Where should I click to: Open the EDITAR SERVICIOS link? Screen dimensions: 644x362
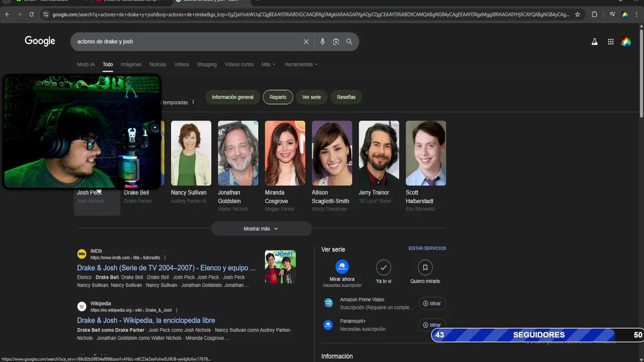pos(427,248)
